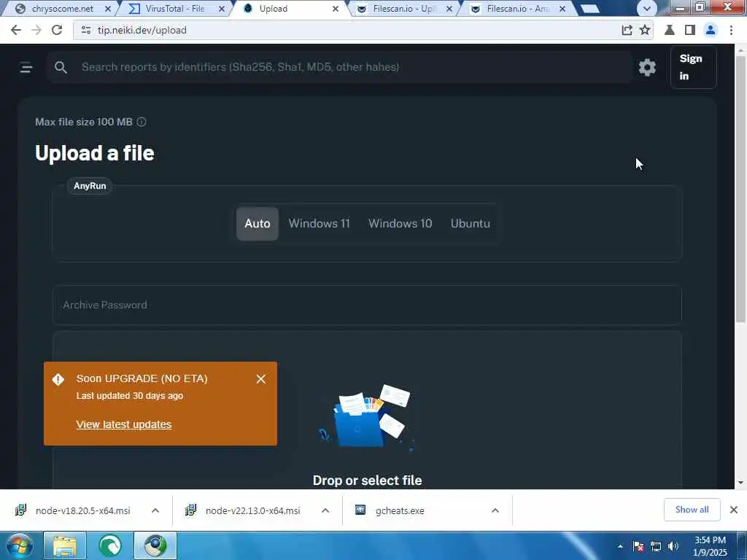Viewport: 747px width, 560px height.
Task: Open the Chrome three-dot menu
Action: [x=731, y=30]
